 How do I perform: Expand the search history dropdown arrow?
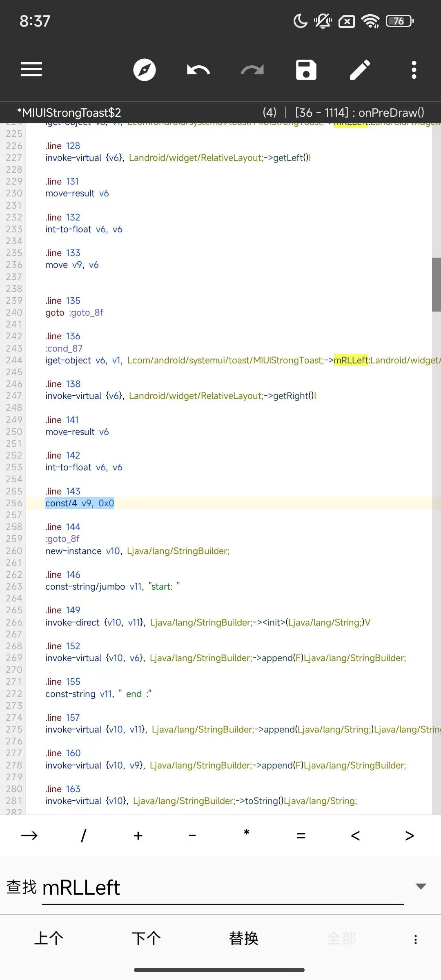tap(421, 886)
